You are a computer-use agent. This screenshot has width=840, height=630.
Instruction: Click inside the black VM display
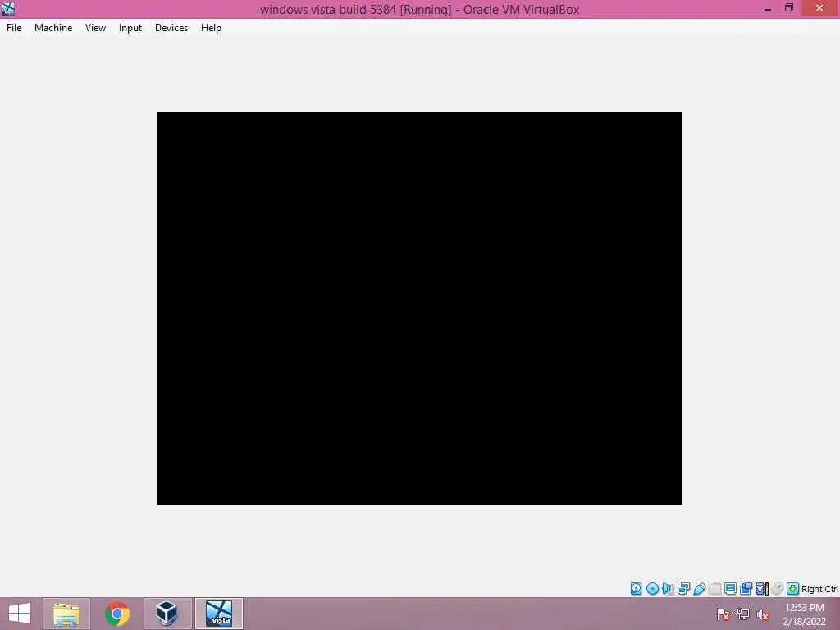point(419,308)
